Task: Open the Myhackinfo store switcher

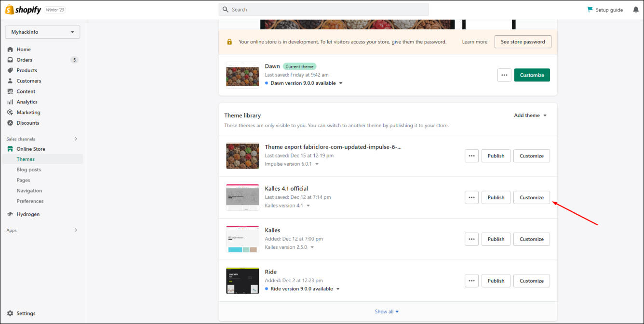Action: click(x=42, y=32)
